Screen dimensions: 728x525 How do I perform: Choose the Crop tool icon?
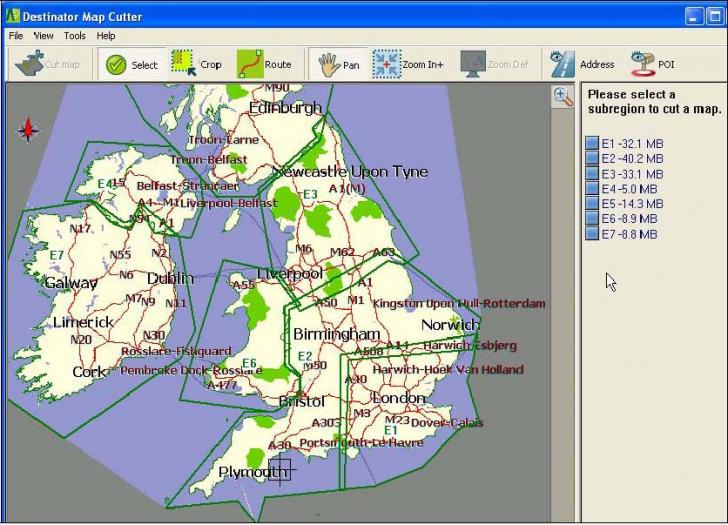pos(183,63)
